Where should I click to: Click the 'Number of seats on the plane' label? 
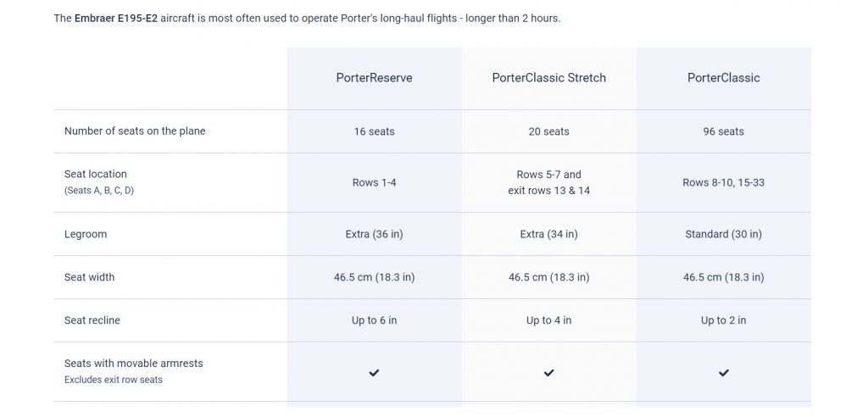click(135, 131)
